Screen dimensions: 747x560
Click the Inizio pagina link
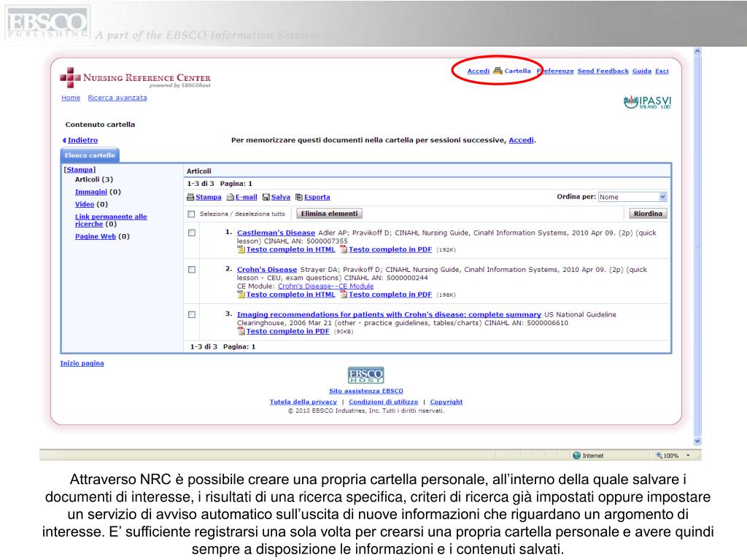[x=82, y=363]
